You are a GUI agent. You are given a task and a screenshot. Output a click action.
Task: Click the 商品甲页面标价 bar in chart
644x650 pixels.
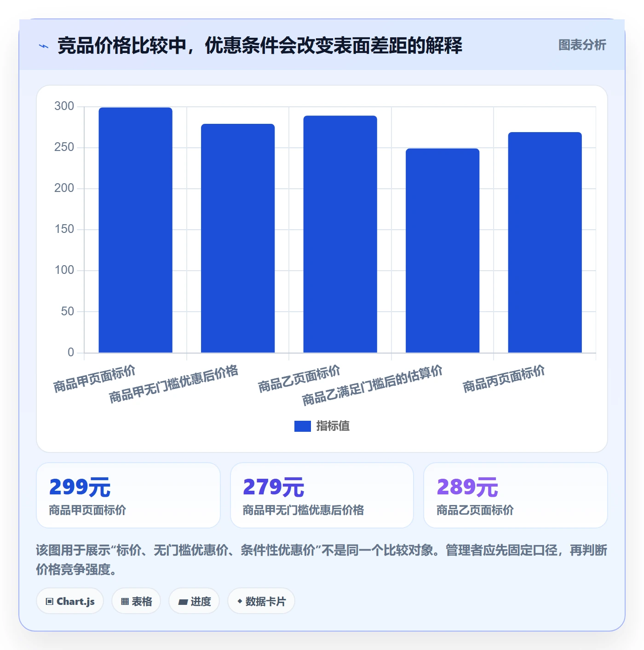[x=135, y=230]
